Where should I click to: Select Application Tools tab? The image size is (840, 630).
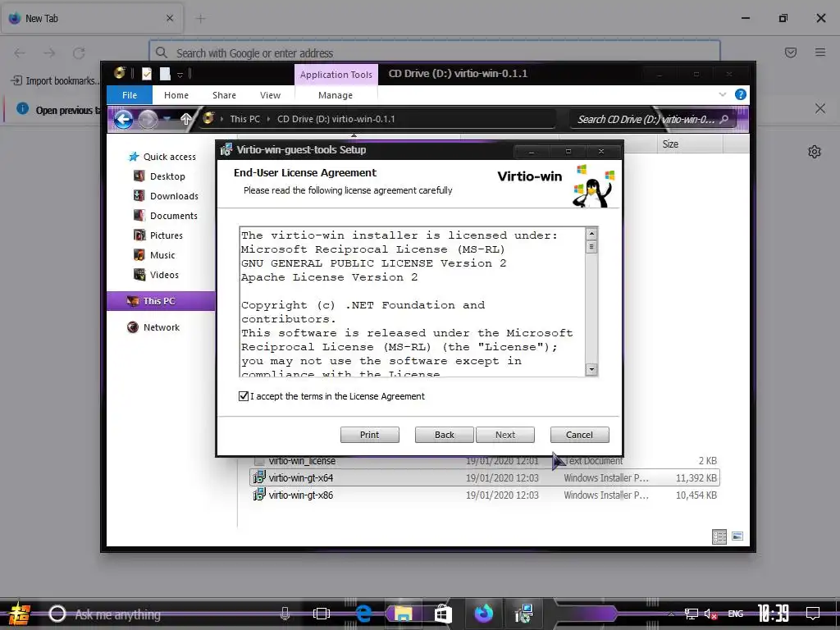coord(336,75)
